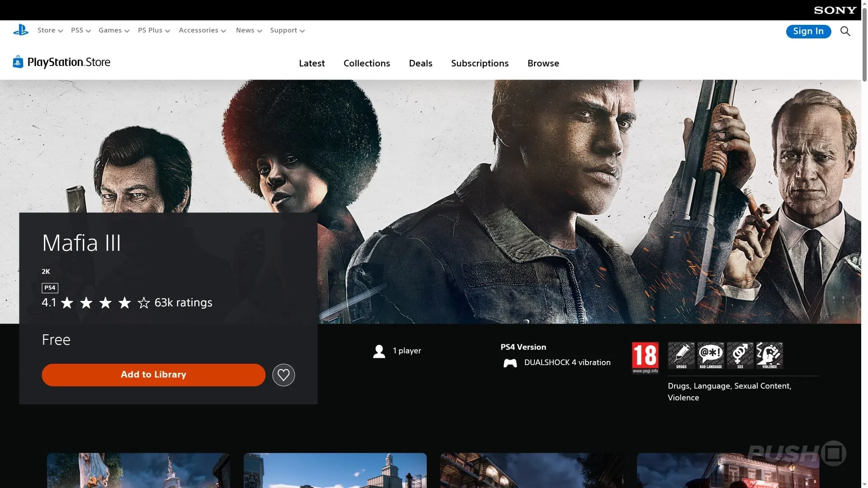Screen dimensions: 868x488
Task: Click the PEGI 18 age rating badge
Action: coord(645,358)
